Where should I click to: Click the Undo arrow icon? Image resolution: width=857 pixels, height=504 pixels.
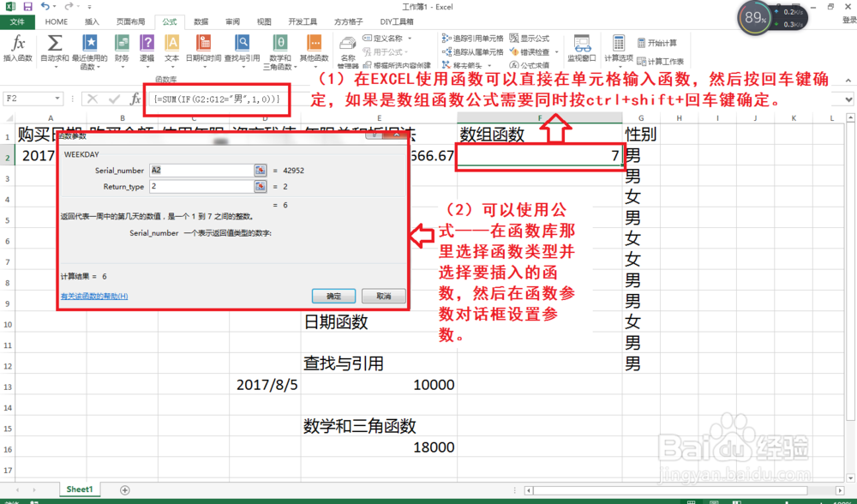45,7
